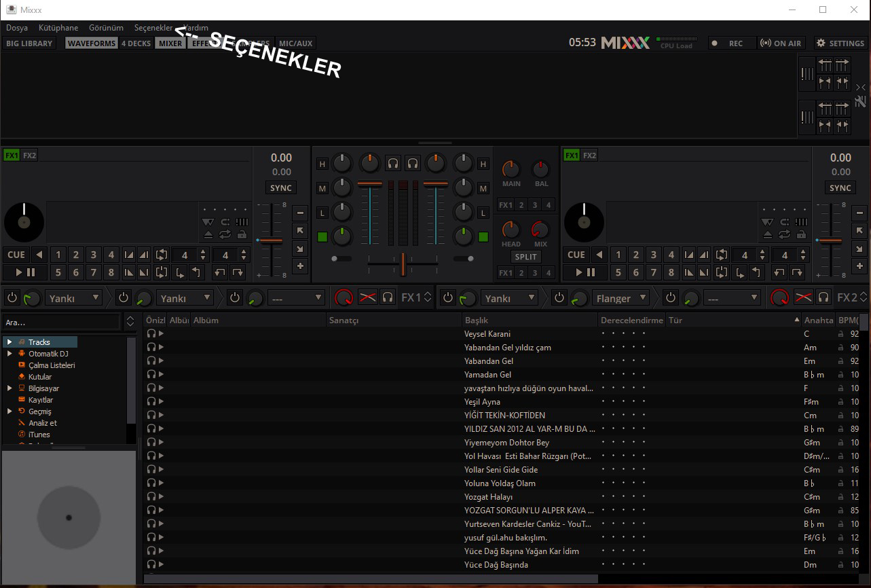
Task: Open the Flanger effect dropdown
Action: tap(621, 298)
